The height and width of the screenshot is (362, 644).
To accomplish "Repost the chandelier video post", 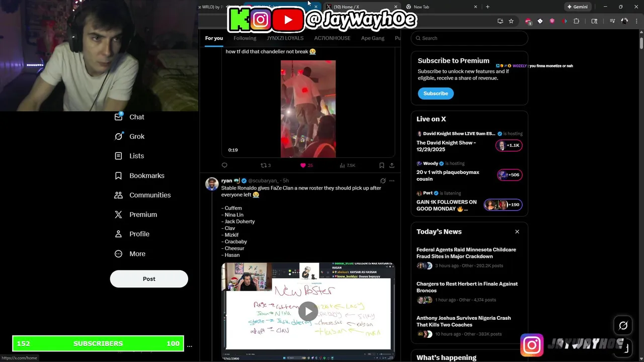I will click(x=266, y=165).
